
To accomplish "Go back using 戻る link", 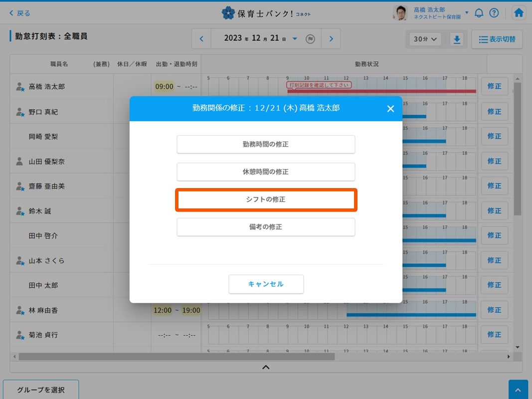I will 20,13.
